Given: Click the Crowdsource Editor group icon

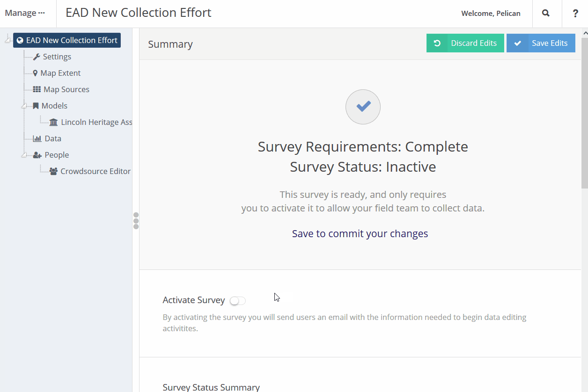Looking at the screenshot, I should [53, 171].
